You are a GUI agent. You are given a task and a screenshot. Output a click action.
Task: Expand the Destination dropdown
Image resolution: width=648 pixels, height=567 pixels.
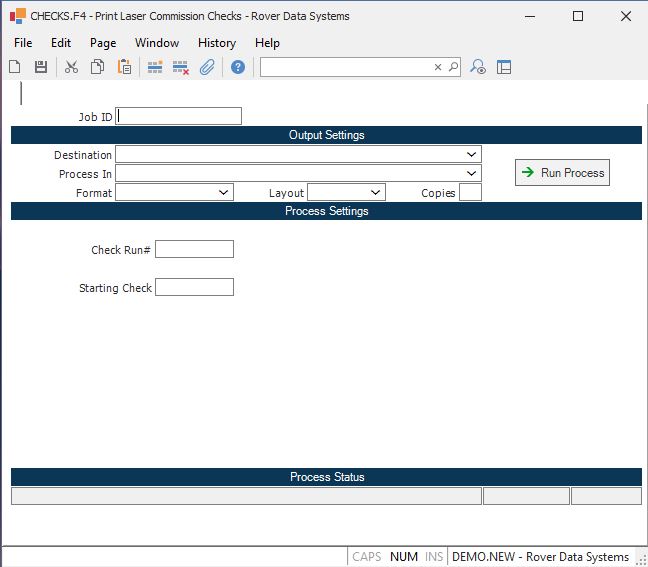click(x=471, y=155)
